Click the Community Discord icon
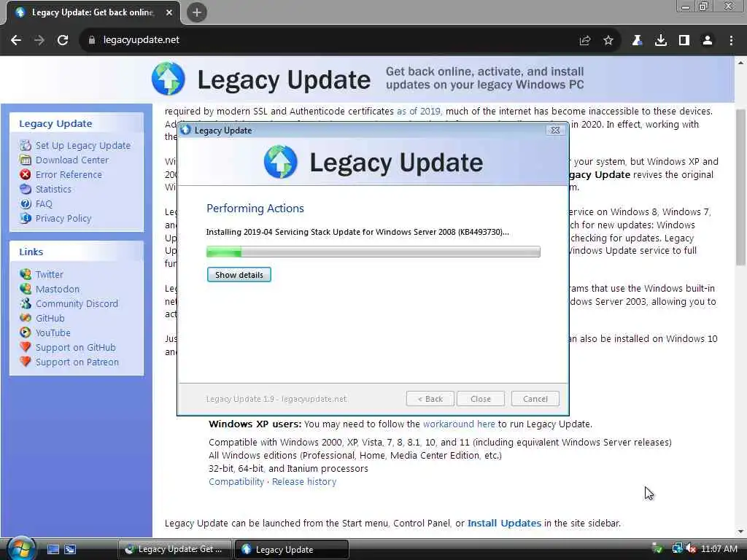 [26, 303]
